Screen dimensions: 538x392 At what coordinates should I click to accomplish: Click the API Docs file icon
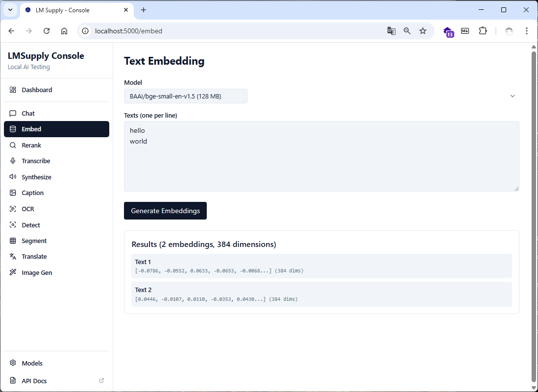13,381
